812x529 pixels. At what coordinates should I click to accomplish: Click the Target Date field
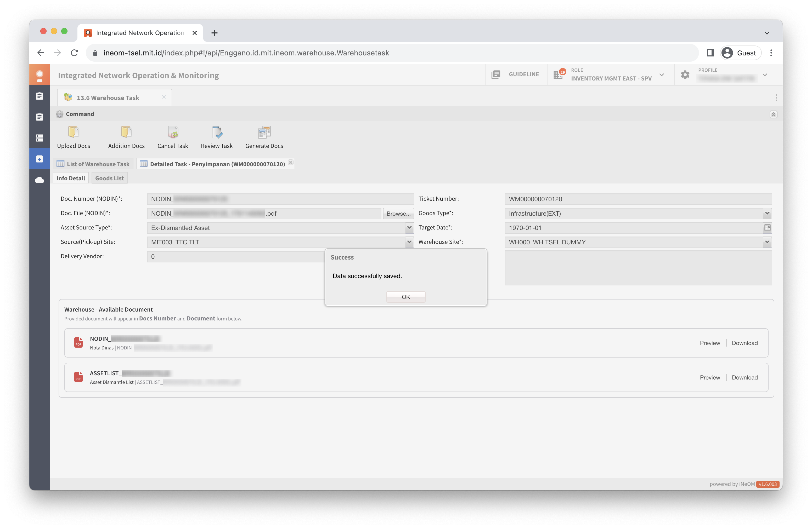[634, 228]
